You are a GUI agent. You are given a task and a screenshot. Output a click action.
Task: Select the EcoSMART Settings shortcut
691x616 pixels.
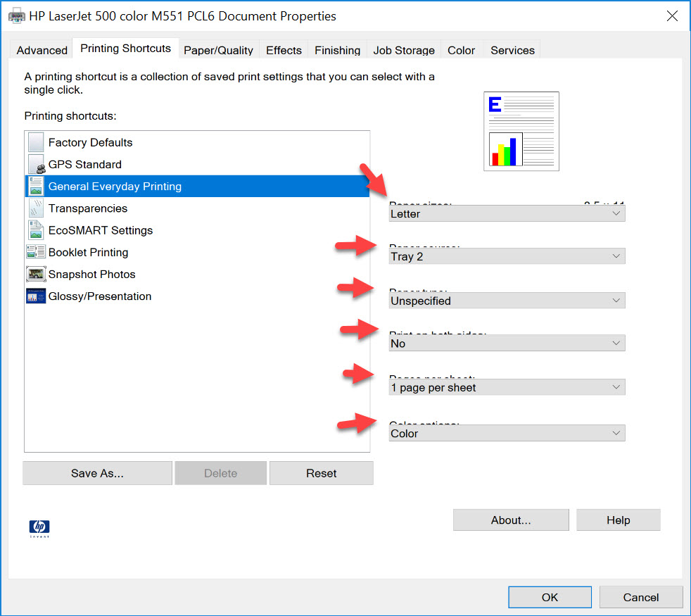click(197, 230)
